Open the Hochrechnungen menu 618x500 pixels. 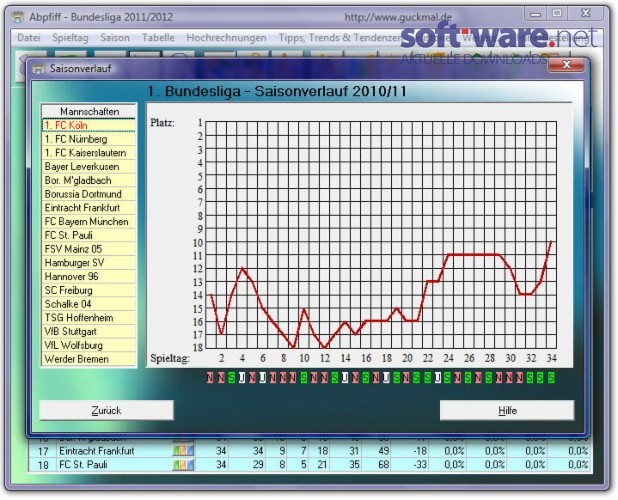226,38
